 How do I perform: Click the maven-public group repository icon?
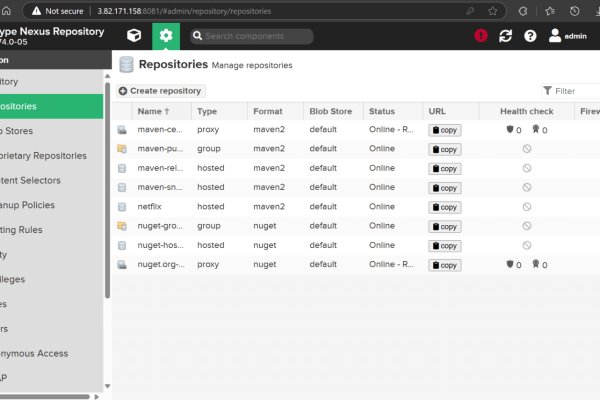pos(122,149)
